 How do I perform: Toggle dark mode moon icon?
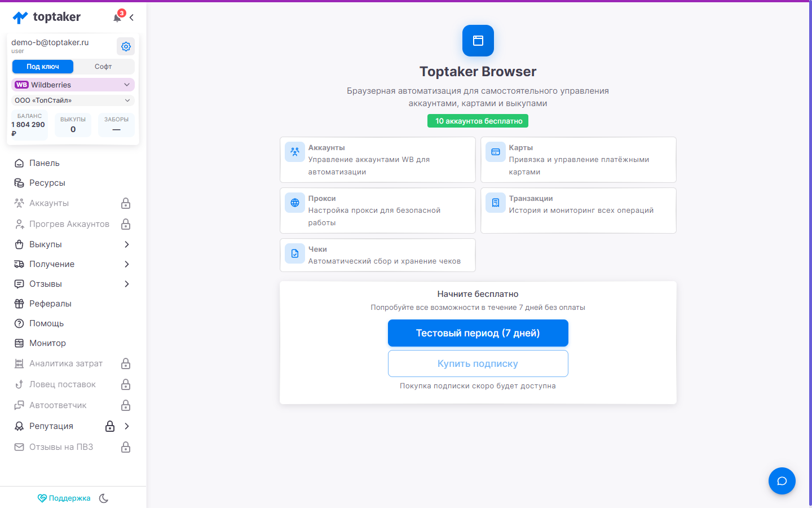(104, 498)
